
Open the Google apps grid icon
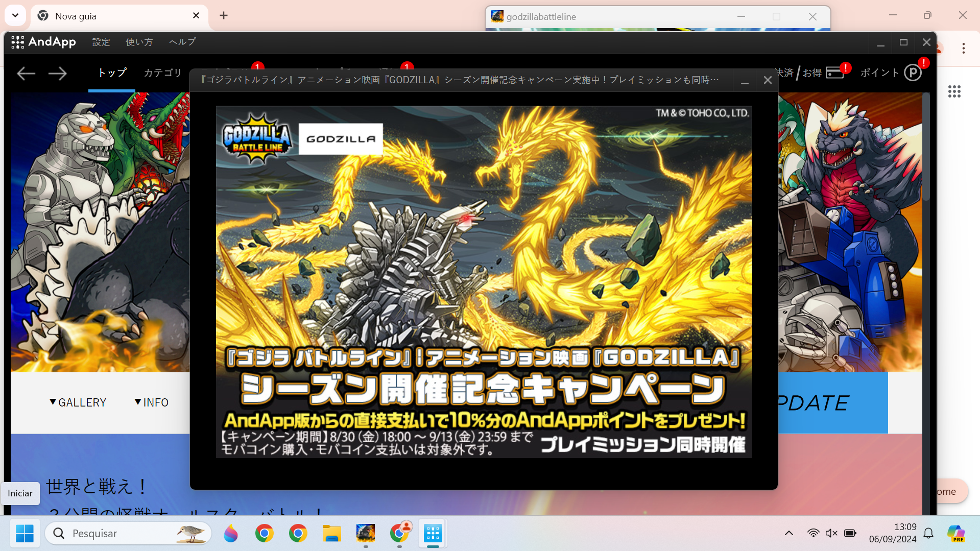pyautogui.click(x=954, y=91)
